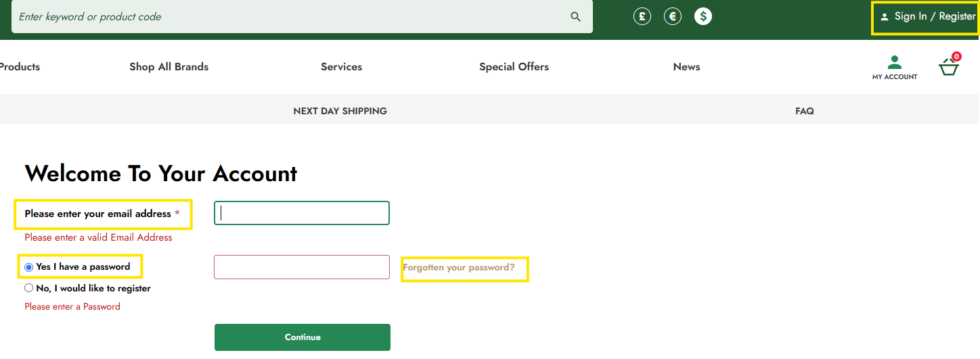Switch currency to pounds sterling
Image resolution: width=980 pixels, height=359 pixels.
[642, 16]
